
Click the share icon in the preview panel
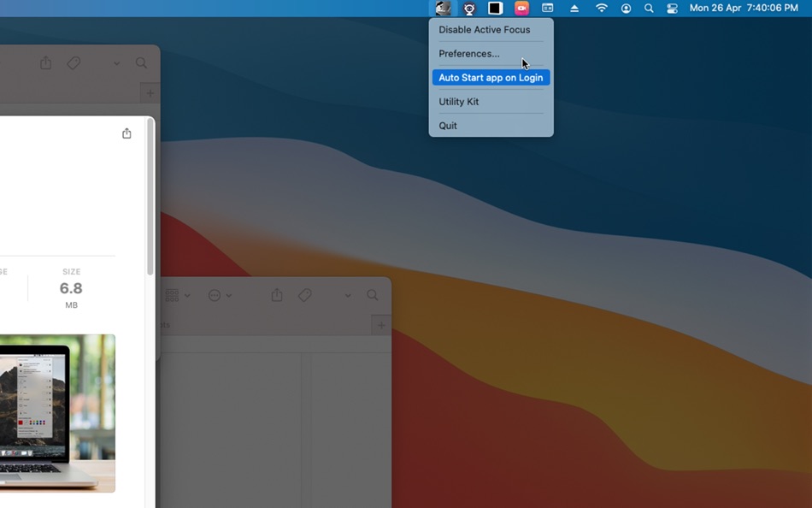[127, 133]
